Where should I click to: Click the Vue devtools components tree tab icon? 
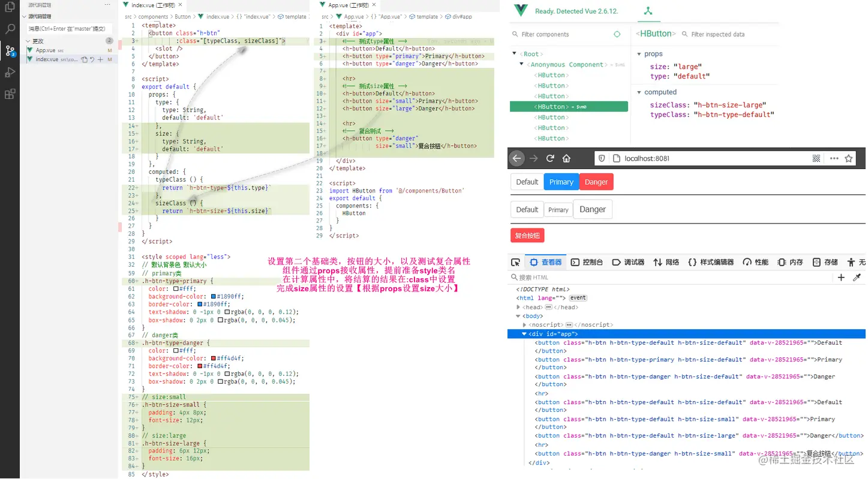click(648, 11)
